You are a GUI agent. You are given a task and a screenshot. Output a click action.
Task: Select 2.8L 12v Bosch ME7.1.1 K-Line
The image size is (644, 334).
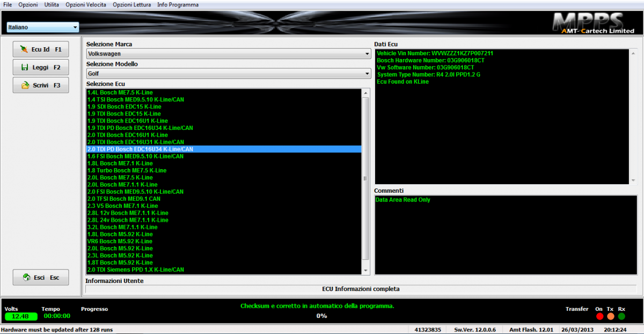[x=224, y=213]
